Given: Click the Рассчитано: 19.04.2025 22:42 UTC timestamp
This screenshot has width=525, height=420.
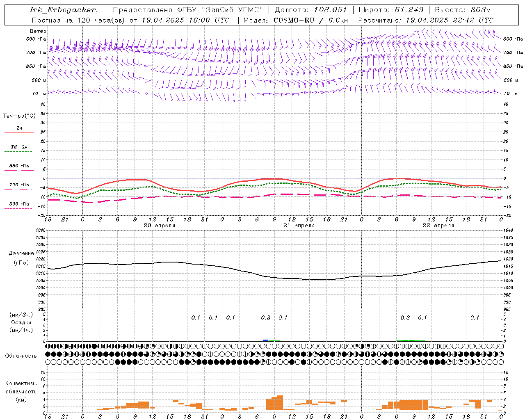Looking at the screenshot, I should pos(426,20).
